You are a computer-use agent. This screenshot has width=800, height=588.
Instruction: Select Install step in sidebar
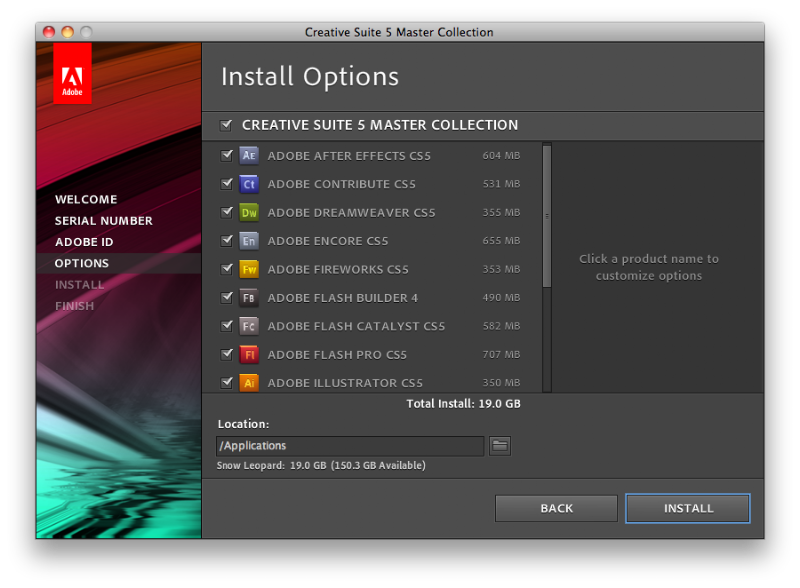80,285
